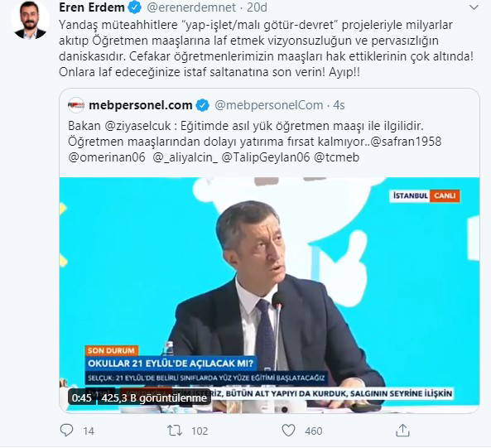Image resolution: width=491 pixels, height=448 pixels.
Task: Click the @mebpersonelCom handle
Action: pos(268,105)
